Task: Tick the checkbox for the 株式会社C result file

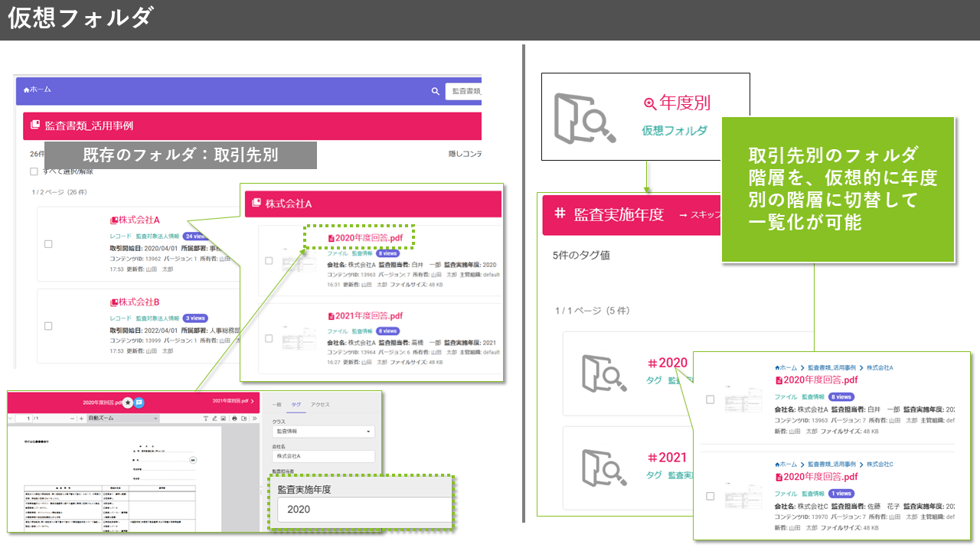Action: [x=710, y=497]
